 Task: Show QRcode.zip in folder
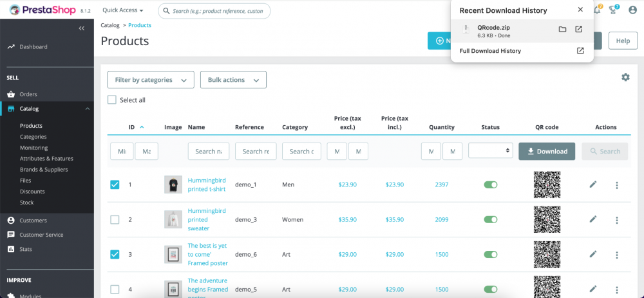[x=562, y=29]
